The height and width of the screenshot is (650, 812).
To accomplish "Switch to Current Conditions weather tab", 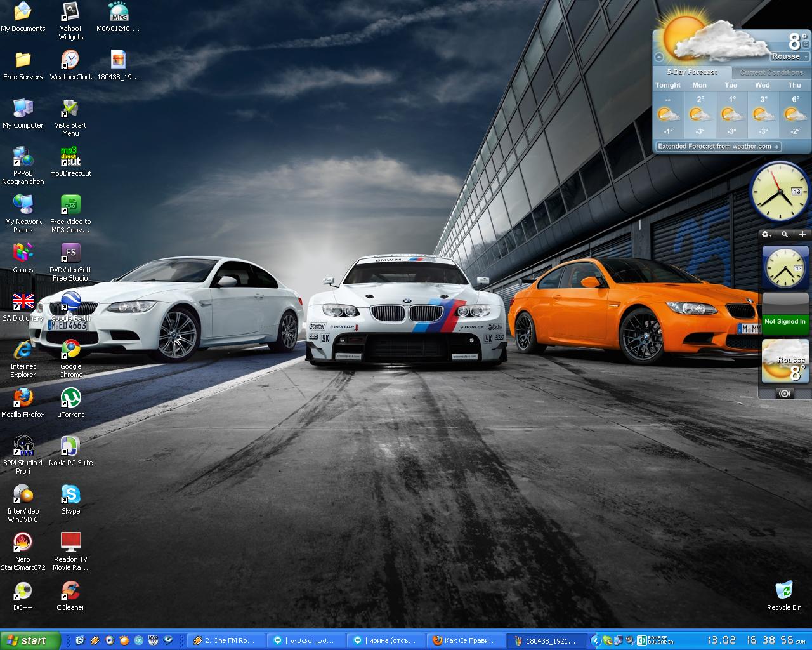I will click(x=771, y=72).
